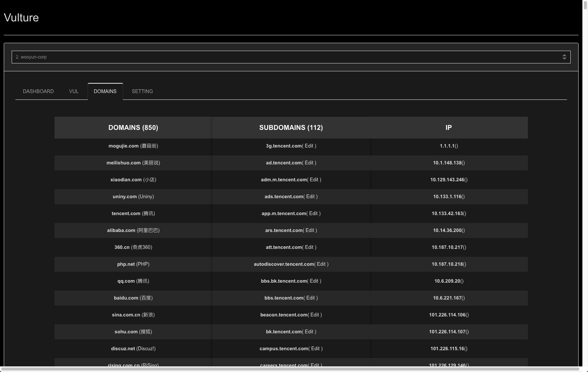The width and height of the screenshot is (588, 372).
Task: Click the IP address 101.226.114.106
Action: (447, 315)
